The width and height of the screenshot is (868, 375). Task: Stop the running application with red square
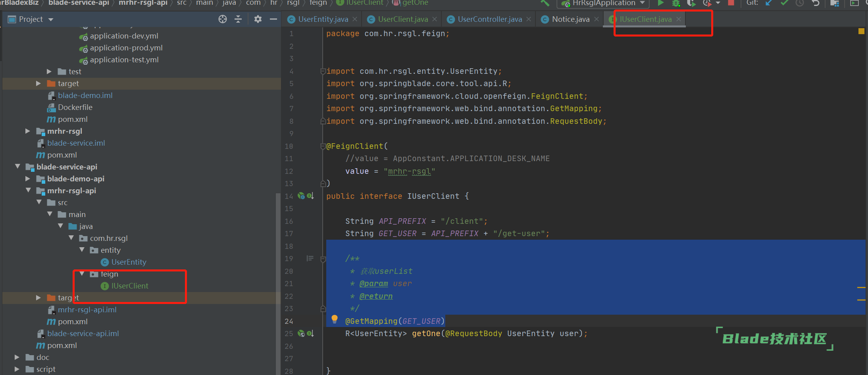731,3
